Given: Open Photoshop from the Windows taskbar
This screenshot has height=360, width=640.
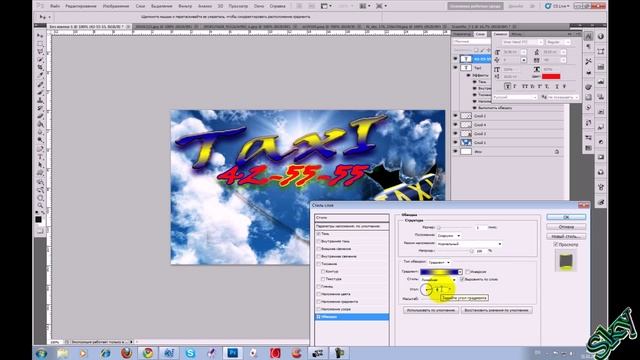Looking at the screenshot, I should [233, 353].
